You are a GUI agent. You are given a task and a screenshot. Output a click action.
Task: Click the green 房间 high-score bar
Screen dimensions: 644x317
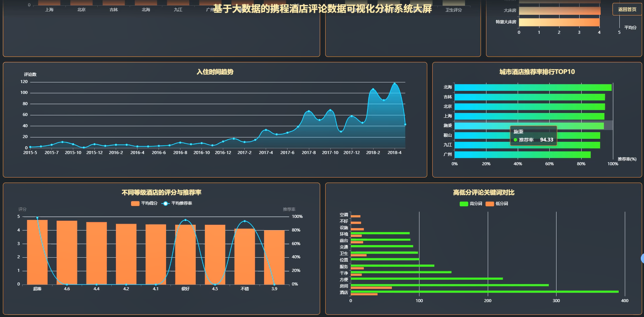449,285
